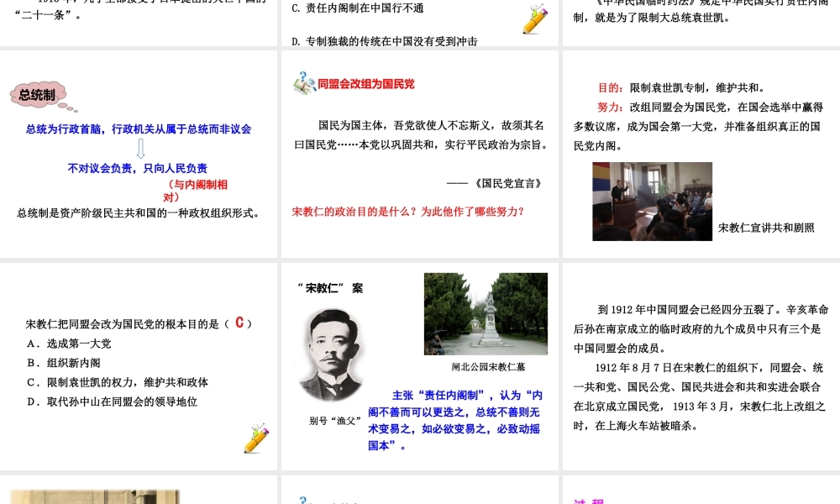Viewport: 840px width, 504px height.
Task: Select the red answer letter C
Action: [x=239, y=323]
